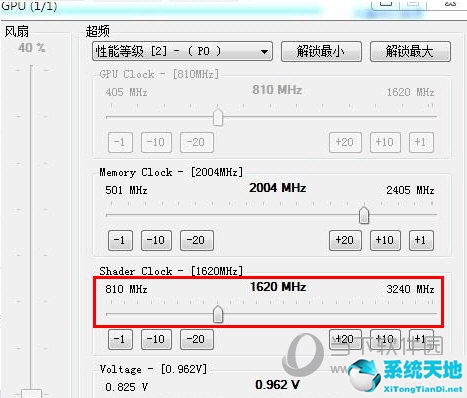Open the 性能等级 [2] - (P0) dropdown
Screen dimensions: 467x398
(182, 51)
